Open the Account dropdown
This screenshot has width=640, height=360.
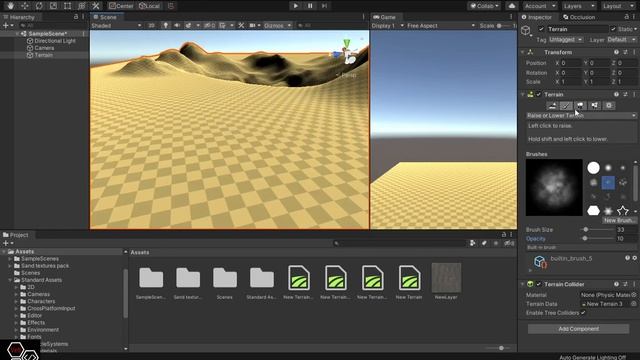pos(540,6)
